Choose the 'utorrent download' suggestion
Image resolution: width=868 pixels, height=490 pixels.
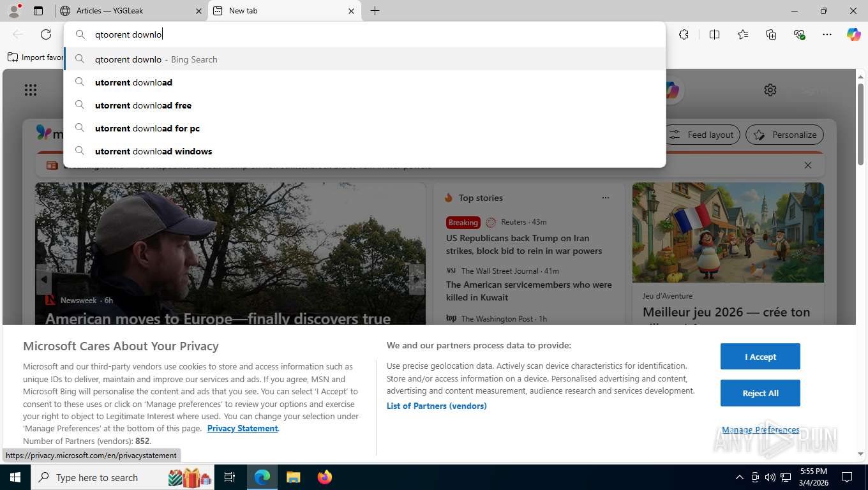pyautogui.click(x=364, y=82)
